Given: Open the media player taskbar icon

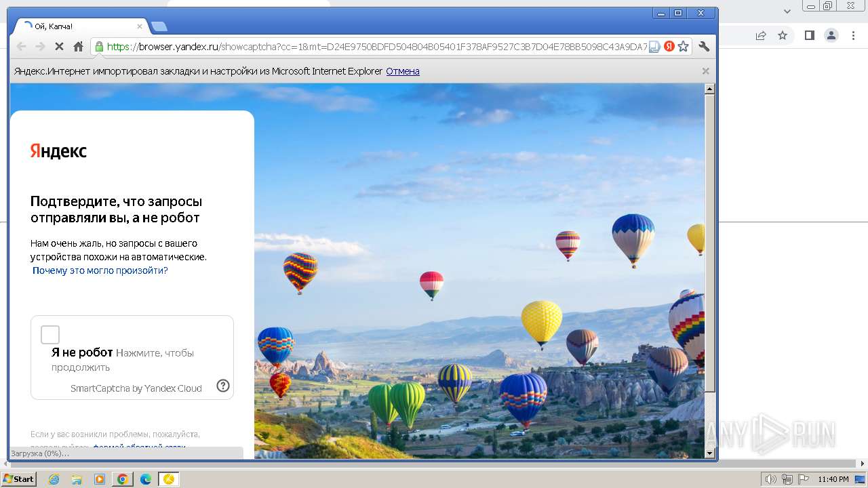Looking at the screenshot, I should [x=100, y=479].
